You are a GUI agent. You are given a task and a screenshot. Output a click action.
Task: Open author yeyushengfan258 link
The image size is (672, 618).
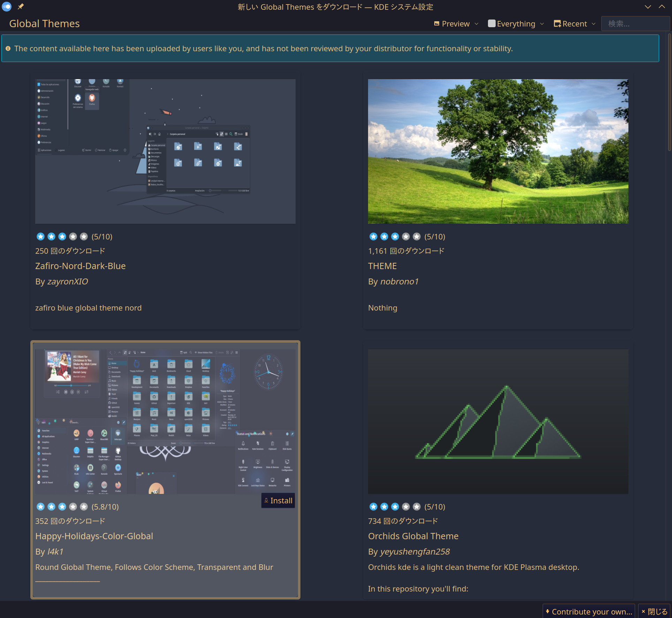(415, 551)
